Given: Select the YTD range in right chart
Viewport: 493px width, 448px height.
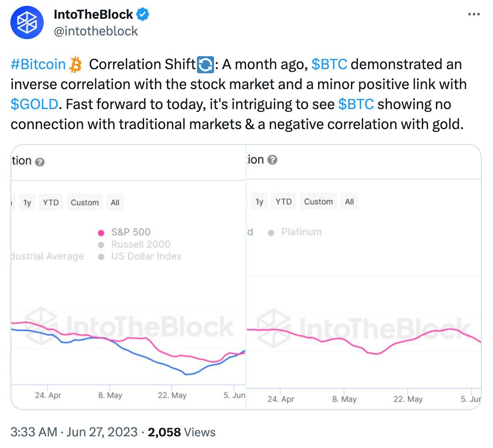Looking at the screenshot, I should coord(284,202).
